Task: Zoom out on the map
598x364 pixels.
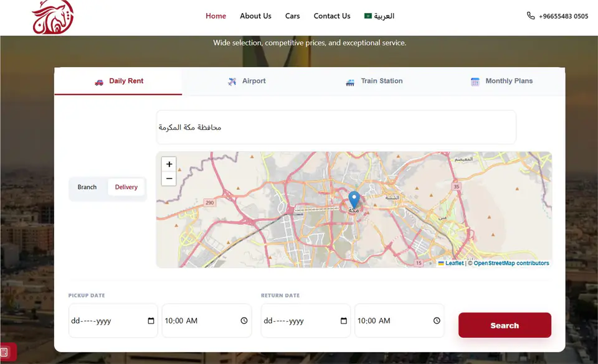Action: pos(169,179)
